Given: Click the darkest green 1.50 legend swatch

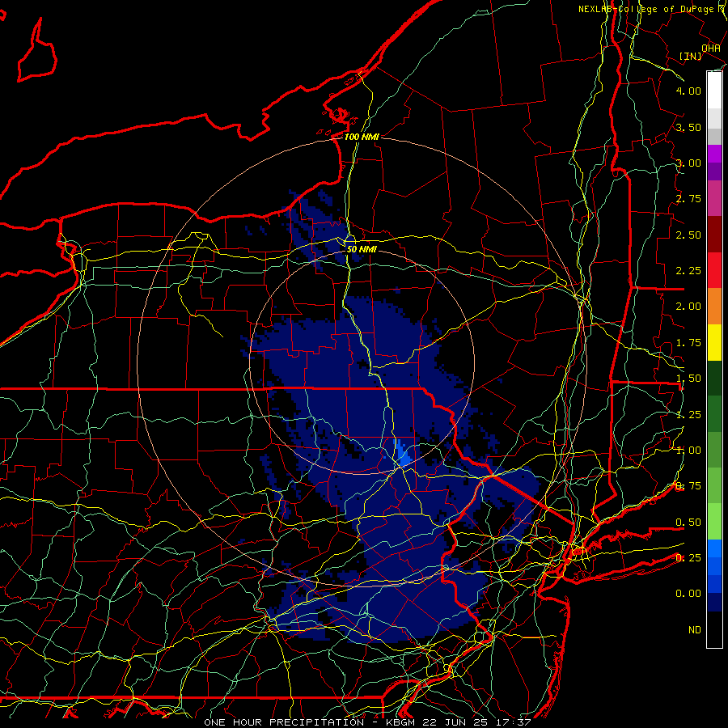Looking at the screenshot, I should (714, 378).
